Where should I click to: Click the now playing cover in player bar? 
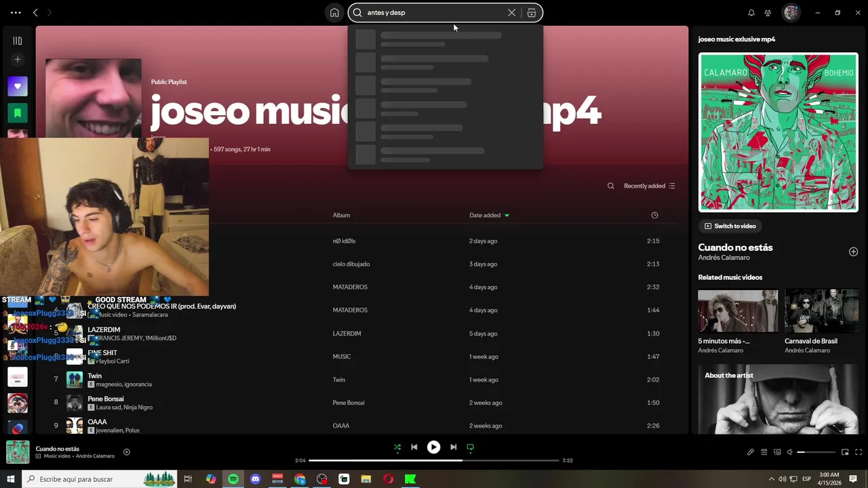pos(18,452)
